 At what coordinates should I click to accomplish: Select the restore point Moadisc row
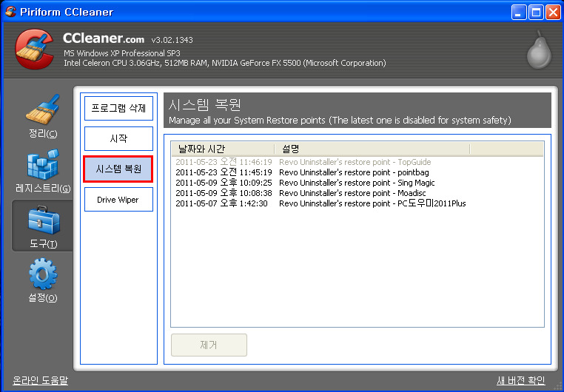pos(357,193)
